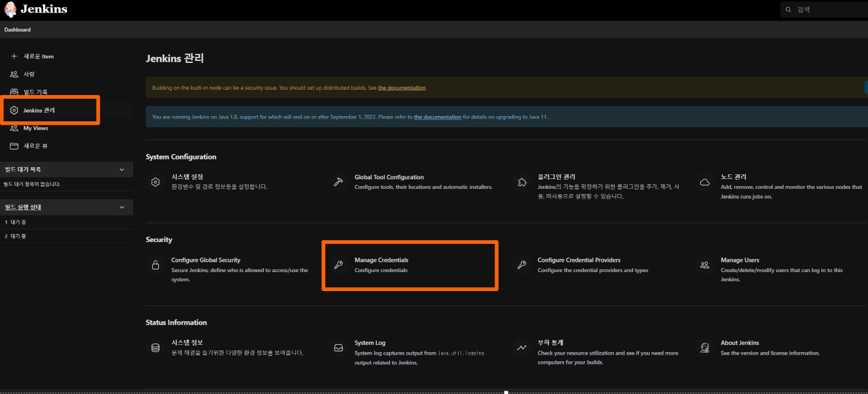Click the 빌드 대기 항목이 없습니다 text
This screenshot has width=868, height=394.
(33, 184)
